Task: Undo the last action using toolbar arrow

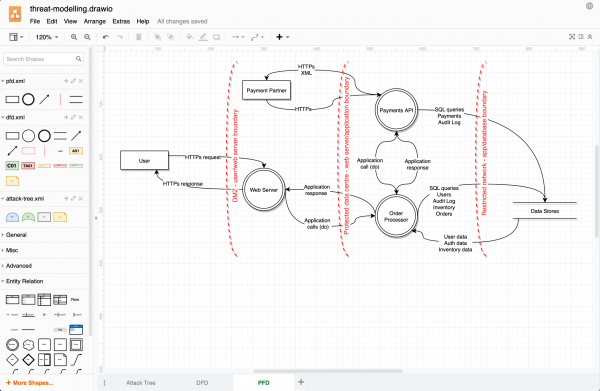Action: (106, 37)
